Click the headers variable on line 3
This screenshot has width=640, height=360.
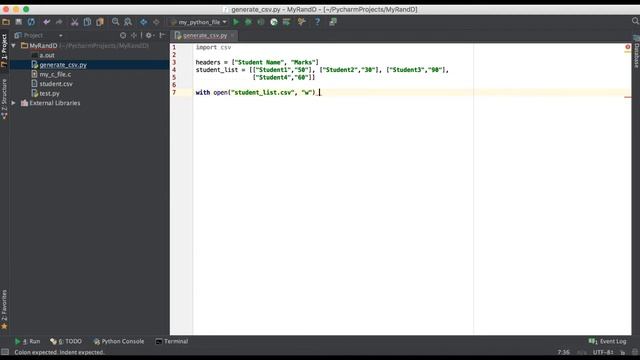click(x=208, y=62)
